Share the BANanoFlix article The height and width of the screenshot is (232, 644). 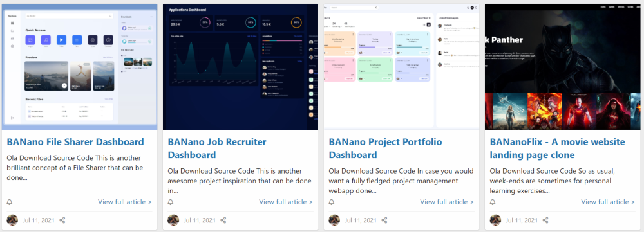[545, 220]
